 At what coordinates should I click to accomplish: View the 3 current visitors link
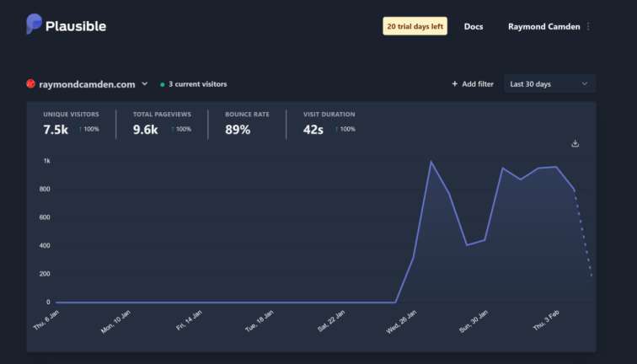197,84
